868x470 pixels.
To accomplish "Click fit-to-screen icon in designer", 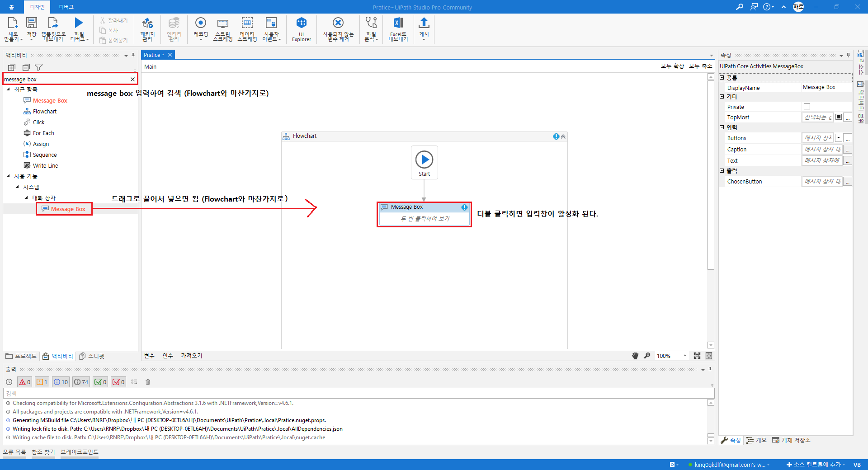I will (697, 356).
